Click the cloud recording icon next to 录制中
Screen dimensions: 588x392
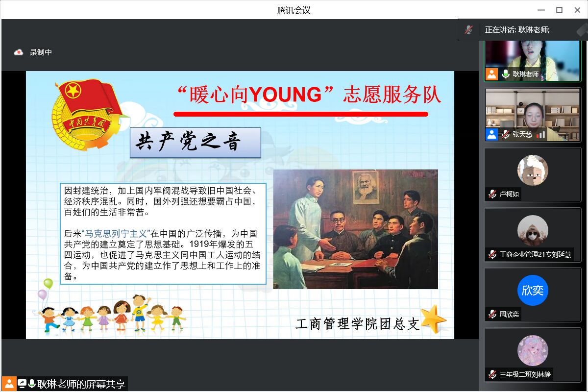click(x=19, y=52)
